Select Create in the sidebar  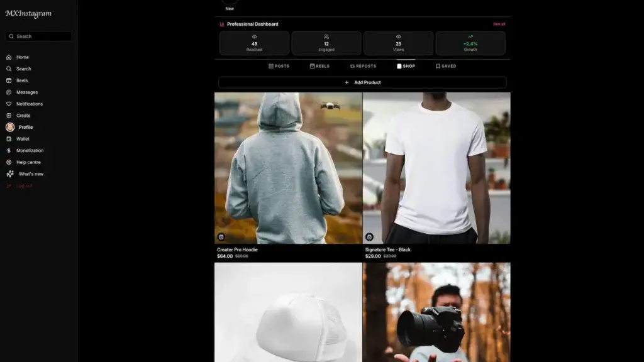(x=23, y=116)
